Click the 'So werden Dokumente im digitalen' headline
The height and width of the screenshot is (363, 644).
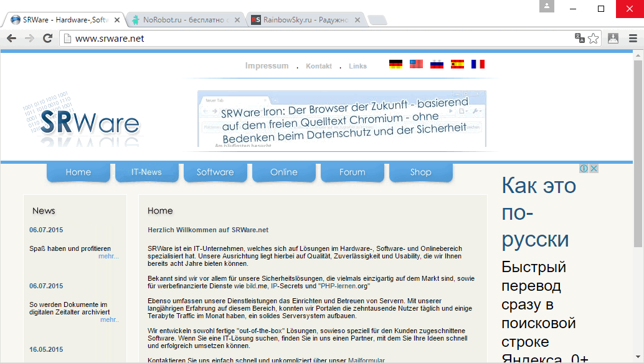point(69,308)
